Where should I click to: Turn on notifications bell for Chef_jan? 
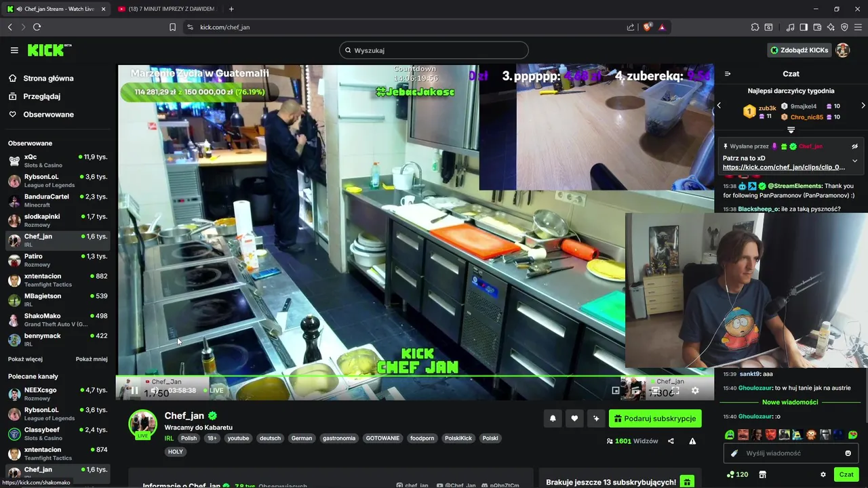tap(553, 419)
